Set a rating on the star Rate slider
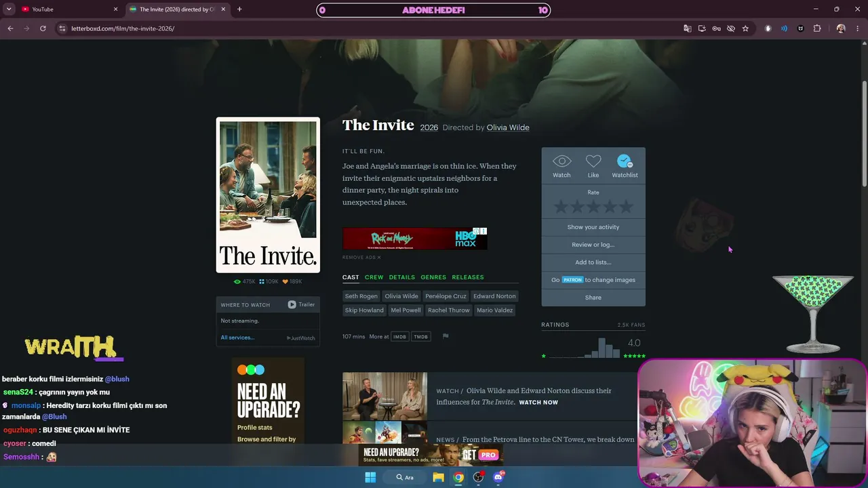This screenshot has height=488, width=868. point(593,207)
